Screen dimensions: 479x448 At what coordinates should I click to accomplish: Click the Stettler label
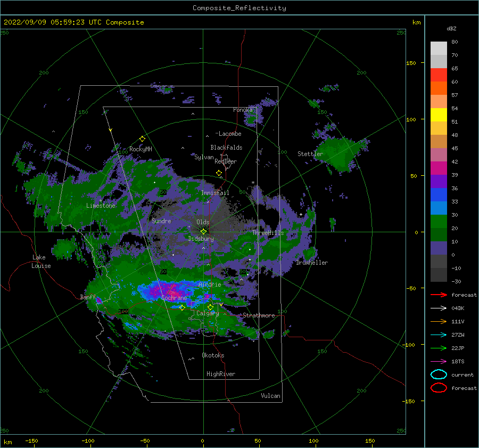pyautogui.click(x=310, y=154)
